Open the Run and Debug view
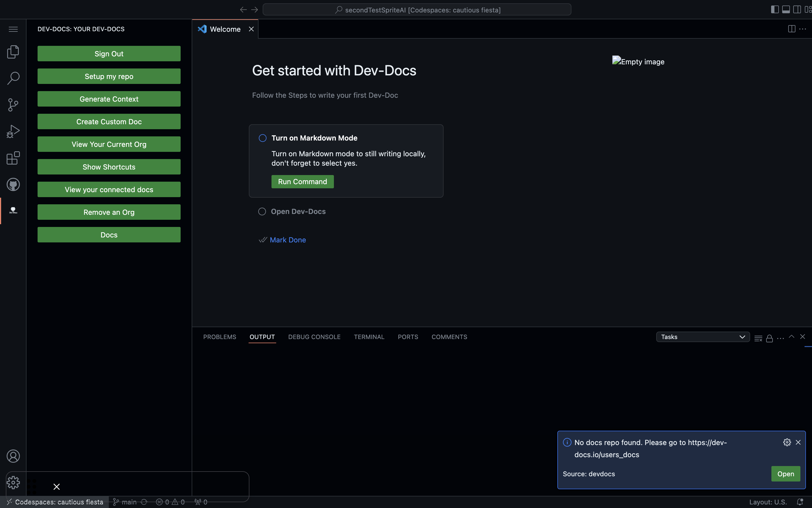812x508 pixels. click(x=13, y=131)
